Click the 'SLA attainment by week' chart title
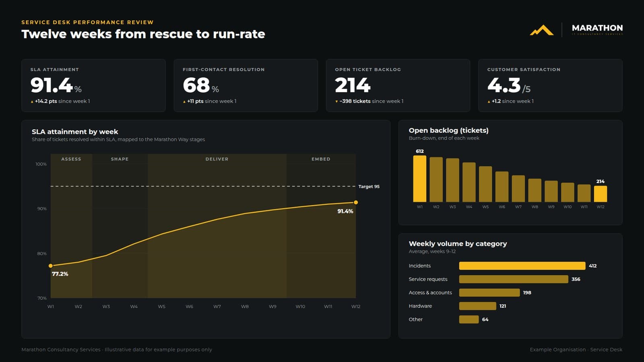The image size is (644, 362). [x=75, y=132]
